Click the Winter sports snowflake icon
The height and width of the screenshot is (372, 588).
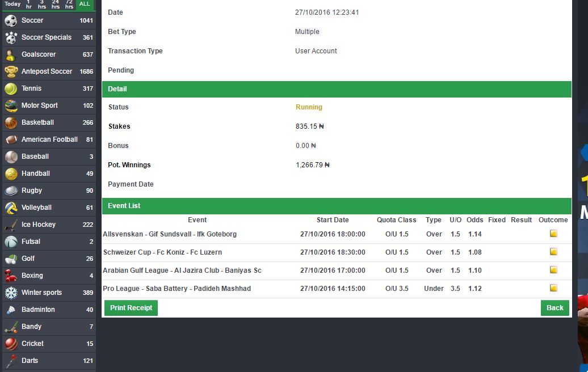[11, 293]
